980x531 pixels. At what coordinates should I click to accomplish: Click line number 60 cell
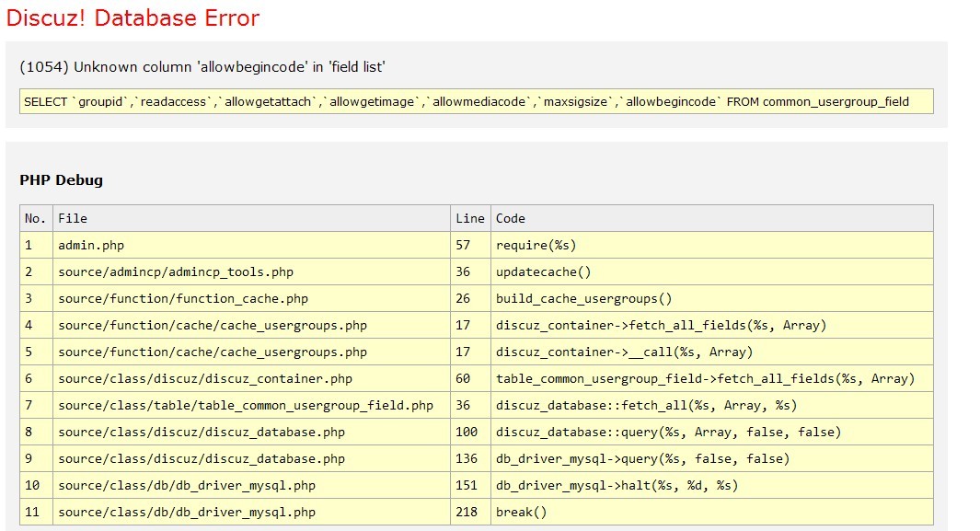click(470, 378)
